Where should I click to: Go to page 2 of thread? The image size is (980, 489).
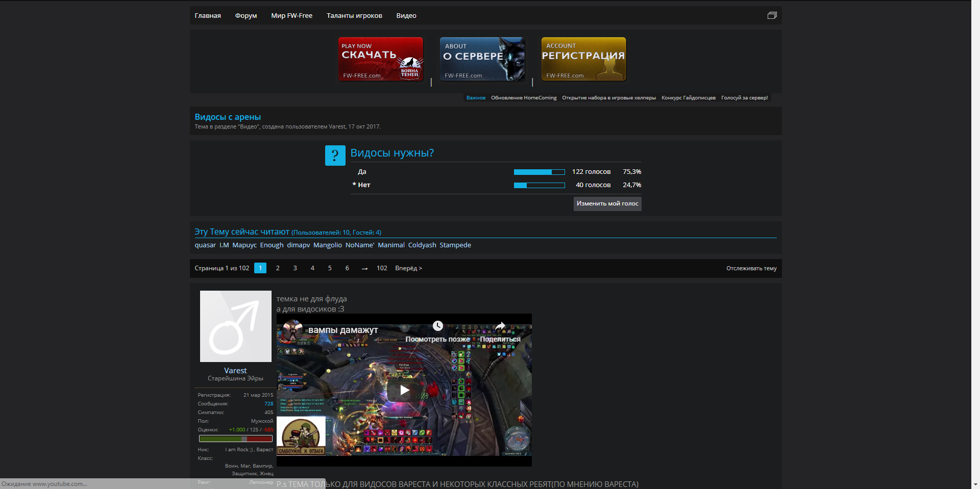tap(278, 268)
